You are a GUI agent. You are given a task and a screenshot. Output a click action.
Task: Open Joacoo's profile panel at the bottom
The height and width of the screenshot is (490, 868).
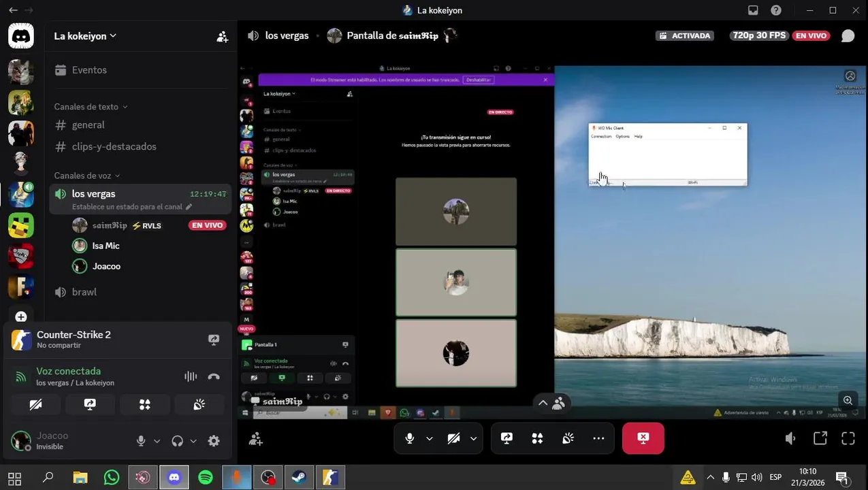(x=68, y=441)
